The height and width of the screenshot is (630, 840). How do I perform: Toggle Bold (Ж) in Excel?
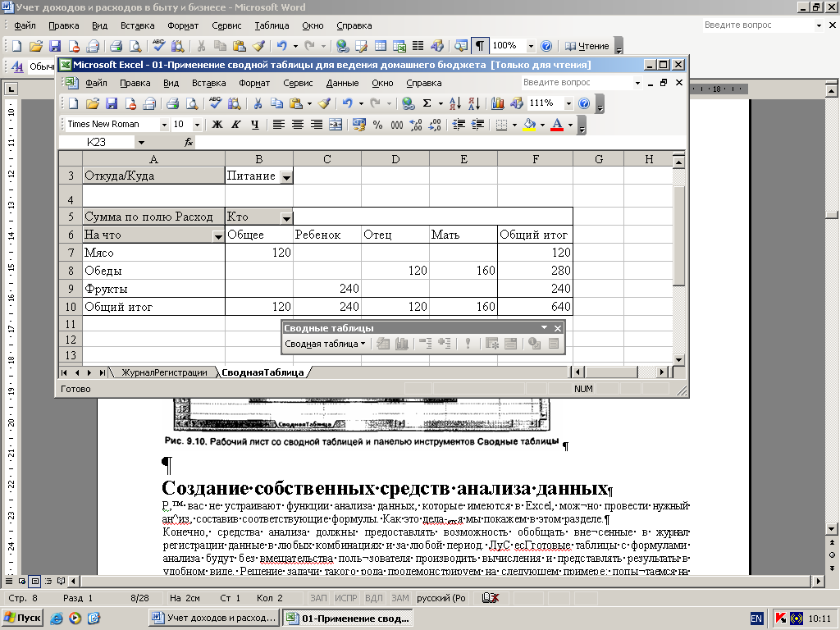(x=217, y=125)
